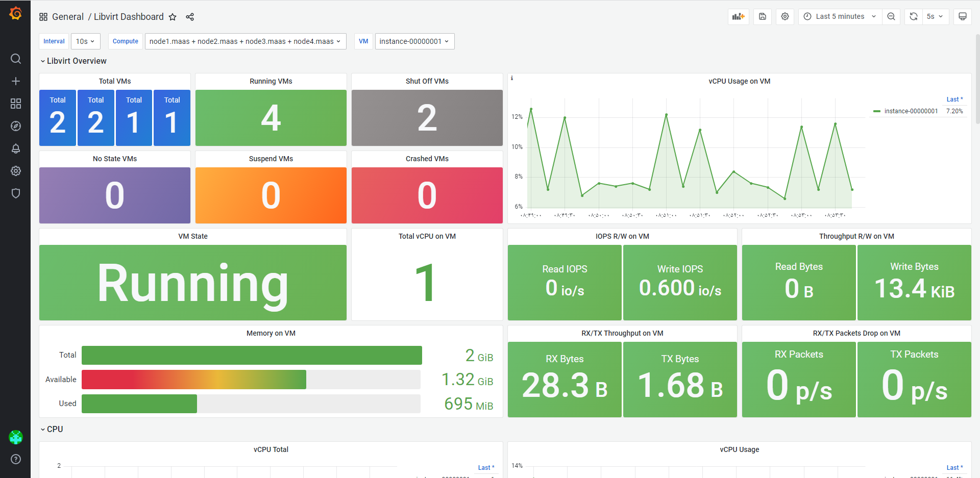Save the dashboard with the disk icon
This screenshot has height=478, width=980.
(763, 16)
